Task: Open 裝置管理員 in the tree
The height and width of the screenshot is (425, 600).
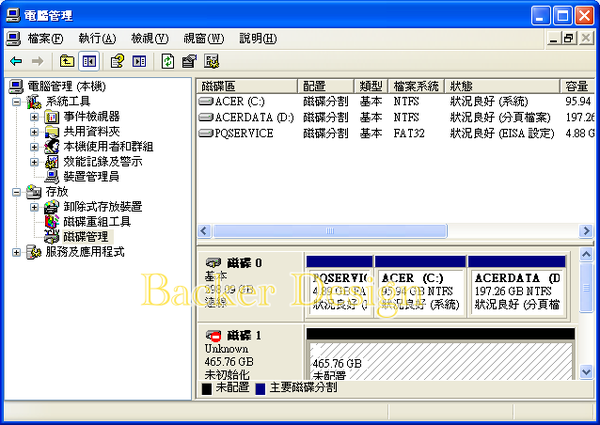Action: (x=91, y=177)
